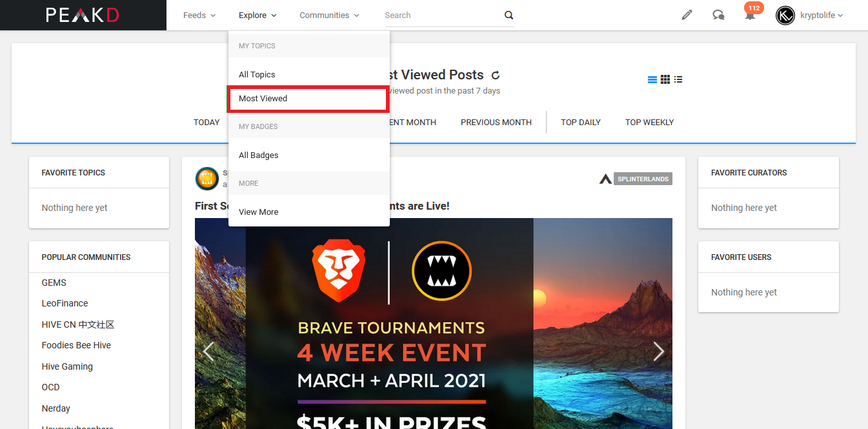The height and width of the screenshot is (429, 868).
Task: Click the community icon beside SPLINTERLANDS tag
Action: coord(605,179)
